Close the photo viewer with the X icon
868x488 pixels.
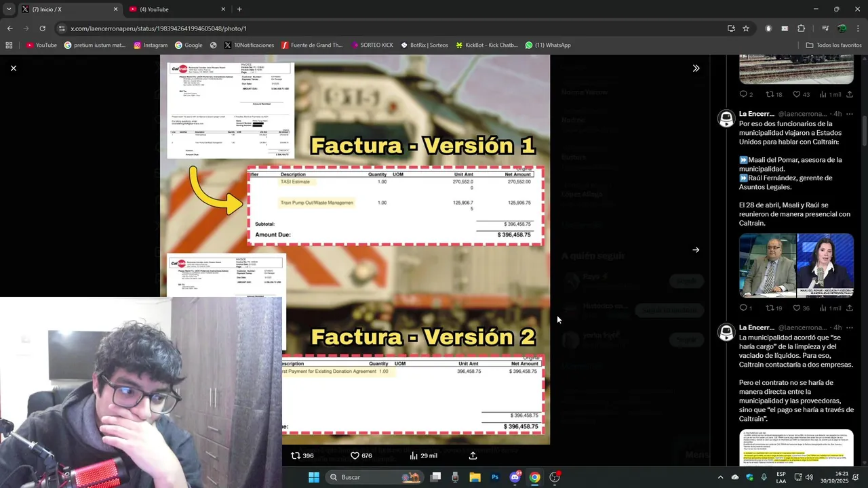pos(13,68)
